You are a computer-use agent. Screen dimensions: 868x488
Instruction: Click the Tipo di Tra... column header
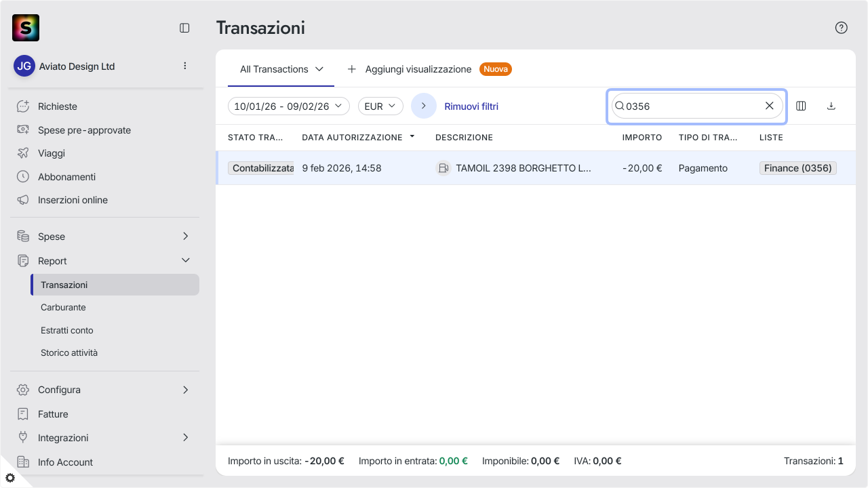(x=708, y=137)
